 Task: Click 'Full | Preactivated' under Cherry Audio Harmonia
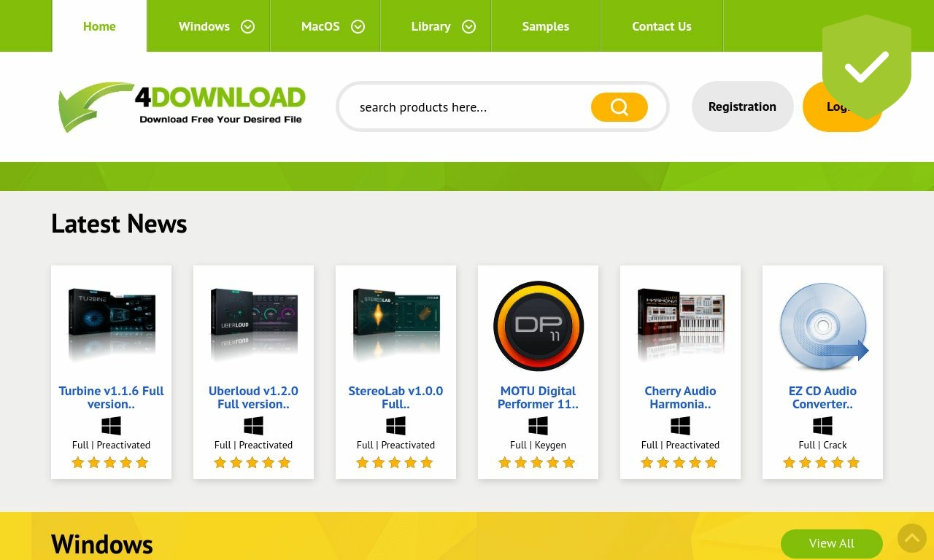(x=680, y=445)
